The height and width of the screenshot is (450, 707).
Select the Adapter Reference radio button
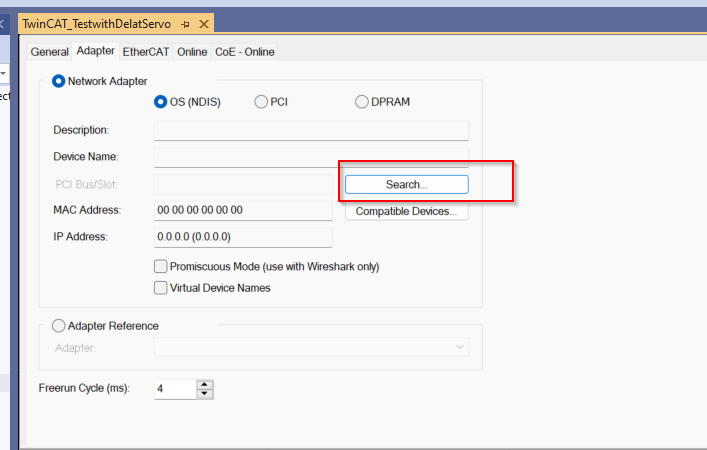click(x=58, y=326)
